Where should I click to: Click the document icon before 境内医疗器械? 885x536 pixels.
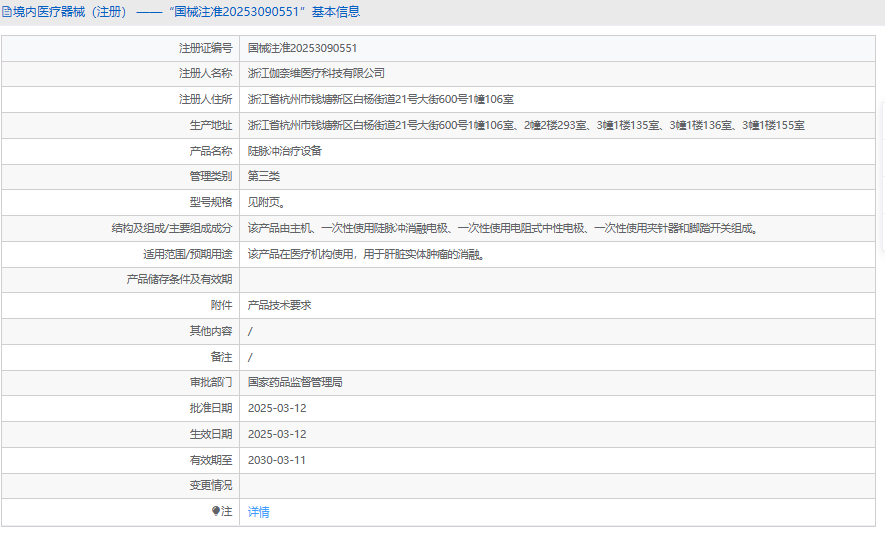point(7,12)
